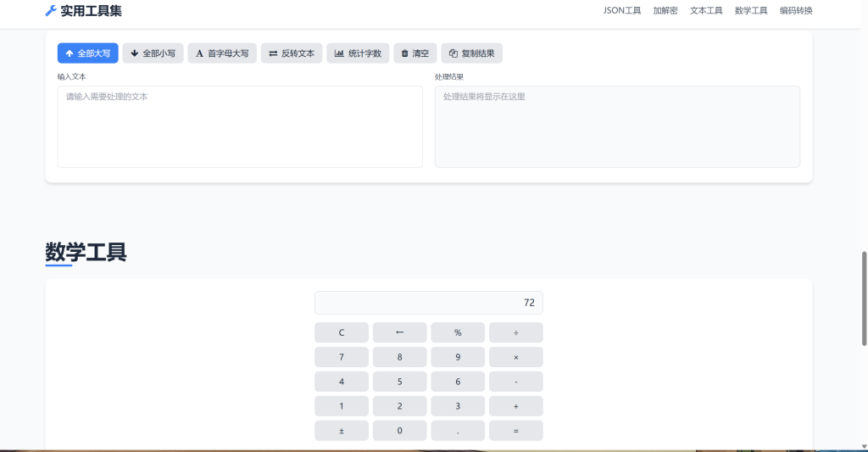
Task: Tap the calculator digit 0
Action: [x=400, y=431]
